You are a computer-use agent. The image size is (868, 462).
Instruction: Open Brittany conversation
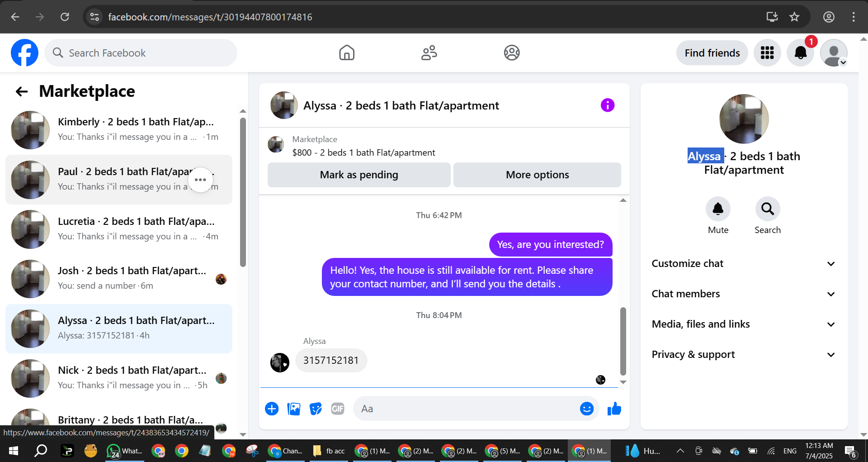click(119, 420)
